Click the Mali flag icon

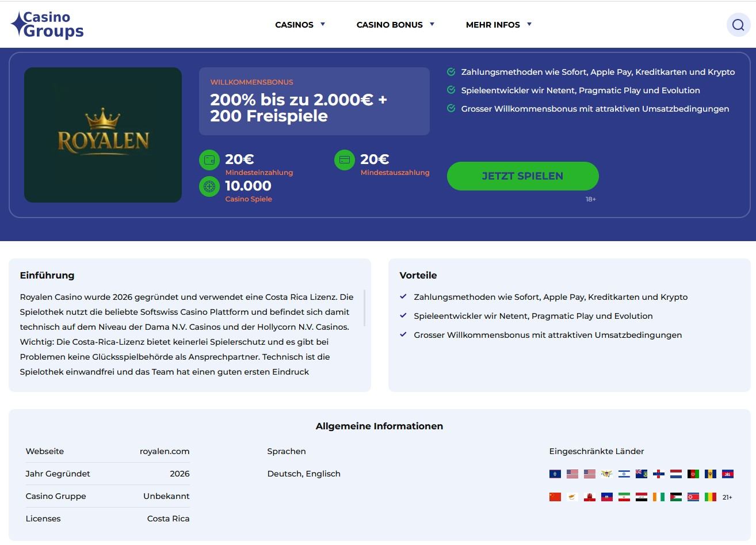(711, 497)
